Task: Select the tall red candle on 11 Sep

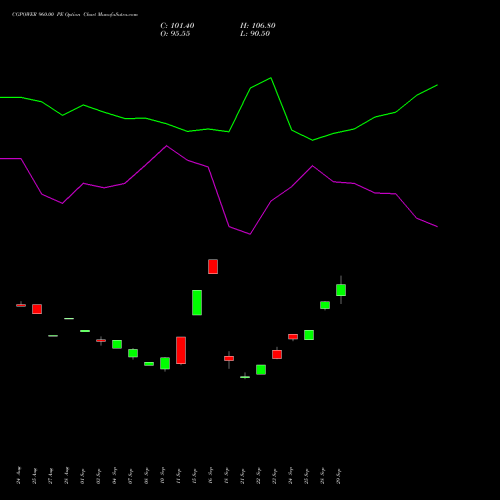Action: tap(181, 350)
